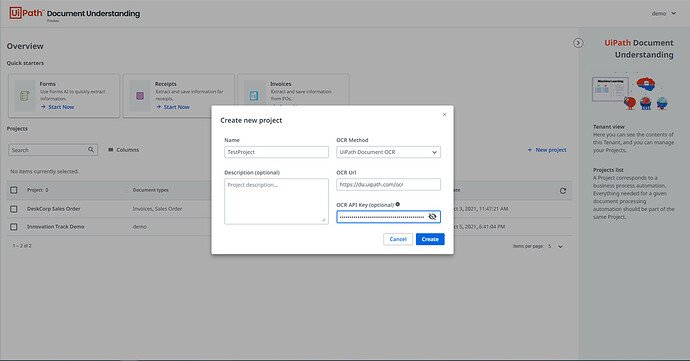The image size is (690, 361).
Task: Check the DeskCorp Sales Order row
Action: (14, 209)
